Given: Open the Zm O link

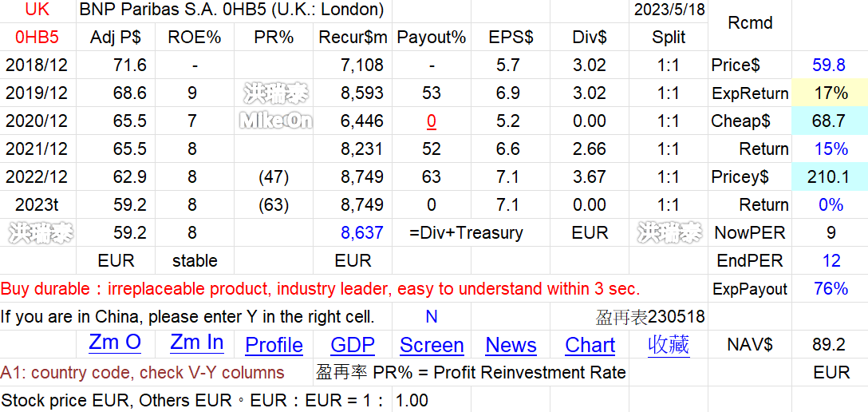Looking at the screenshot, I should 115,343.
